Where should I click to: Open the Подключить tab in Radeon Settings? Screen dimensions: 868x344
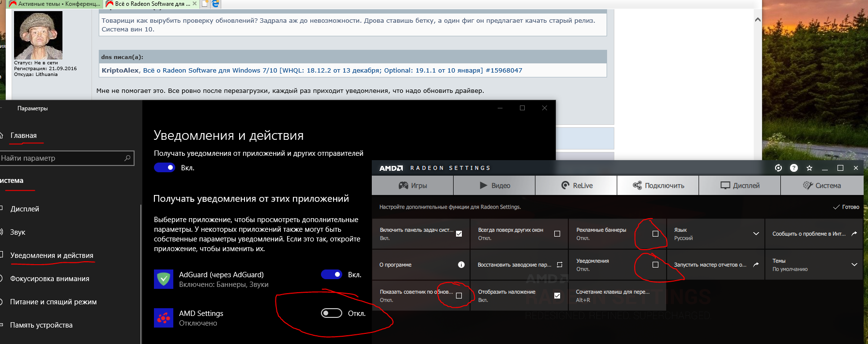pyautogui.click(x=658, y=185)
